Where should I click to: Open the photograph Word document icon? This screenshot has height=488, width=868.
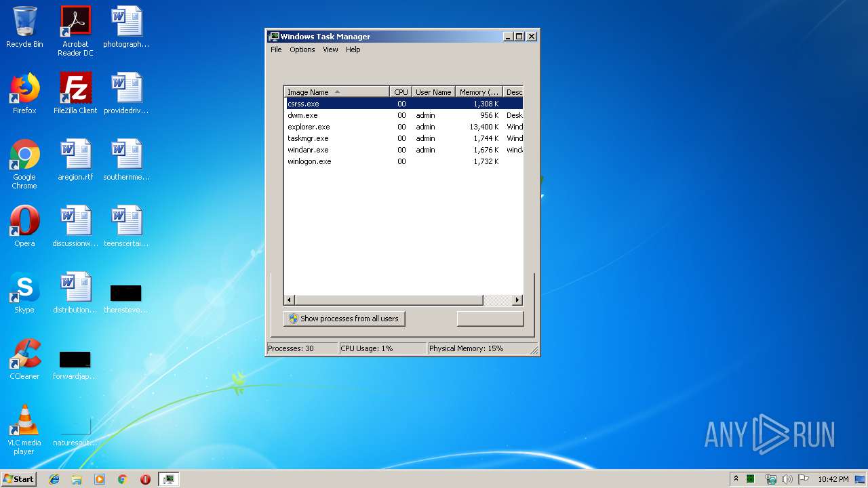click(x=126, y=27)
